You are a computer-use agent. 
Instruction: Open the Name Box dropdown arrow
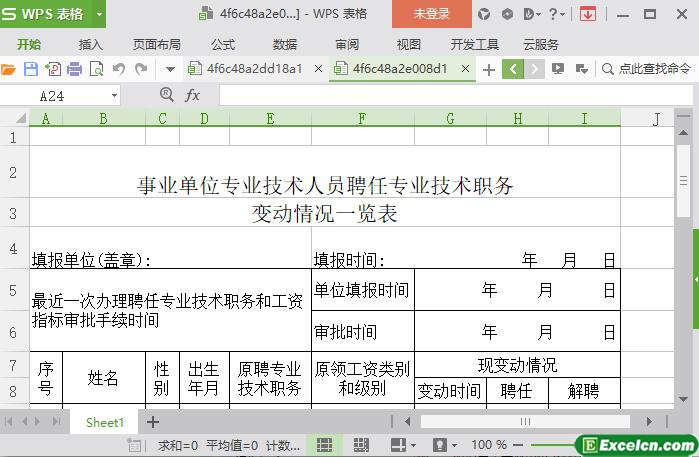(x=115, y=95)
